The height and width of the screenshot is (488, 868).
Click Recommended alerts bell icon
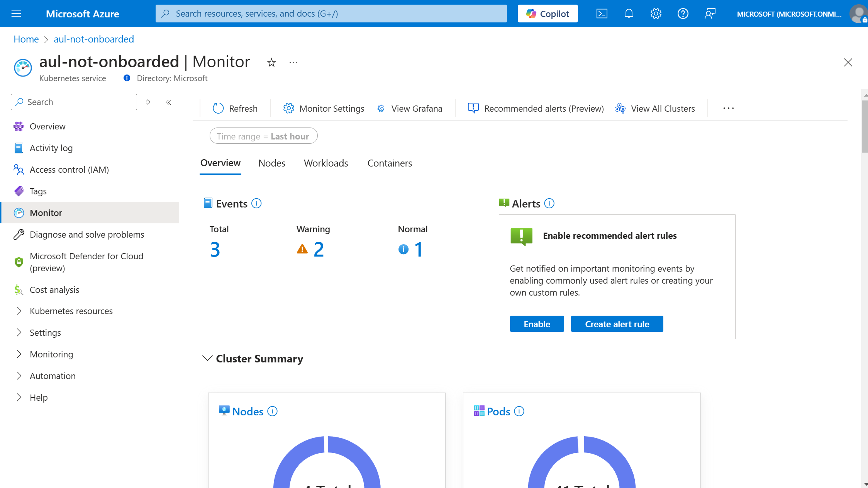[x=474, y=108]
